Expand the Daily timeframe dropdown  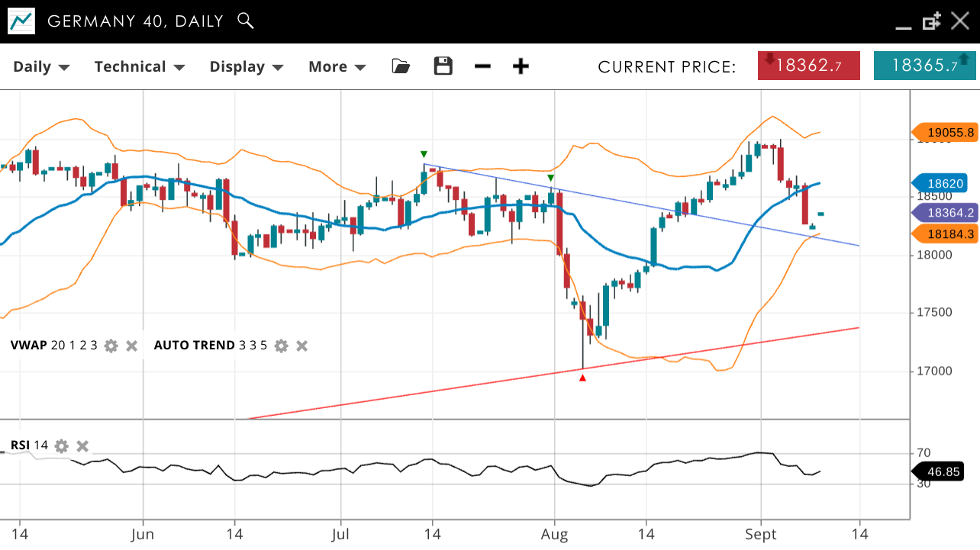point(41,67)
